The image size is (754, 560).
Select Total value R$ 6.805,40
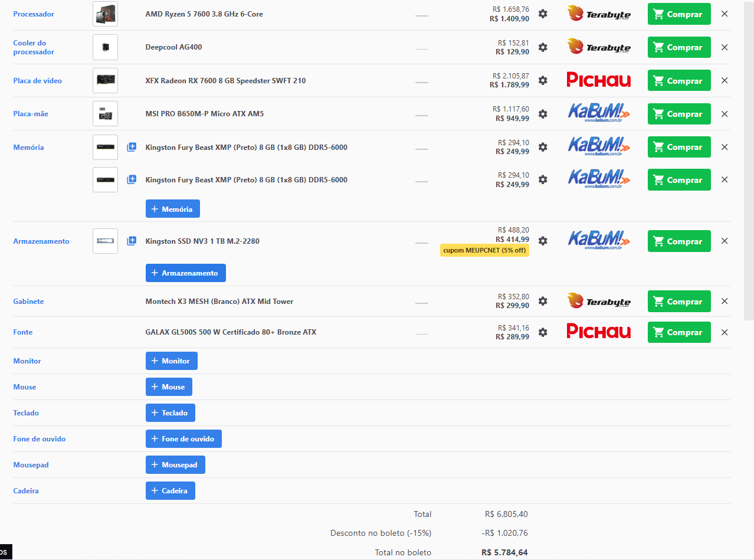tap(506, 514)
